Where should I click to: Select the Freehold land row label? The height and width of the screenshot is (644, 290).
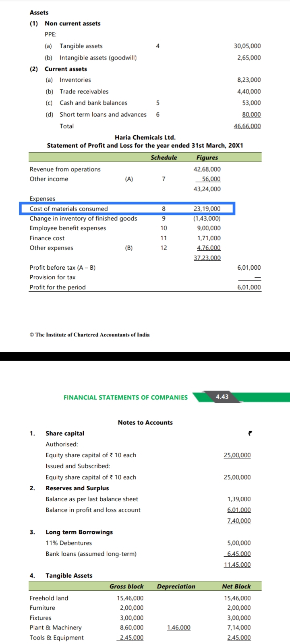(x=49, y=599)
